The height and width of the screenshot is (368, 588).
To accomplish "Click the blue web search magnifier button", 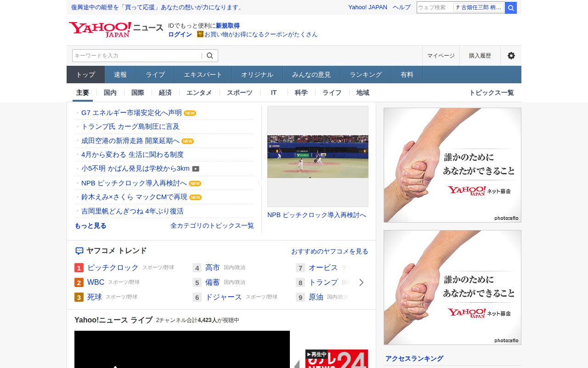I will (511, 8).
